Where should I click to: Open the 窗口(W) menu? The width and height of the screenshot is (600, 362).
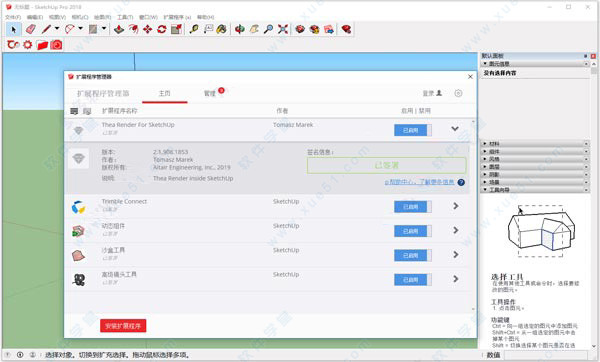[x=148, y=17]
